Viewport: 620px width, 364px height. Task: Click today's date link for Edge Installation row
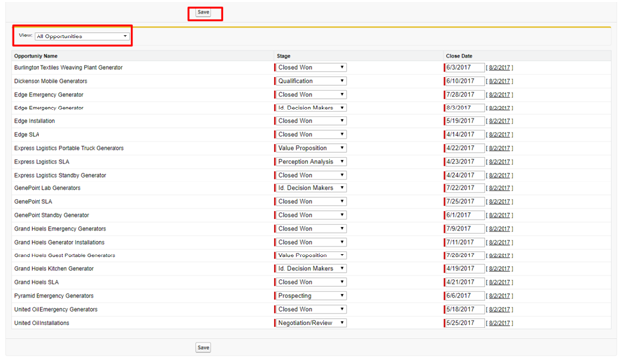coord(500,121)
